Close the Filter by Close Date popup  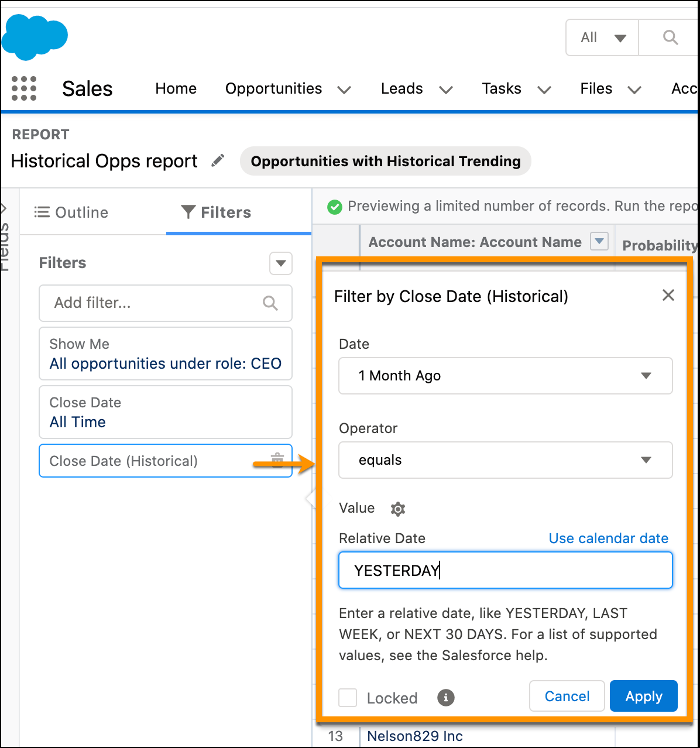coord(668,296)
